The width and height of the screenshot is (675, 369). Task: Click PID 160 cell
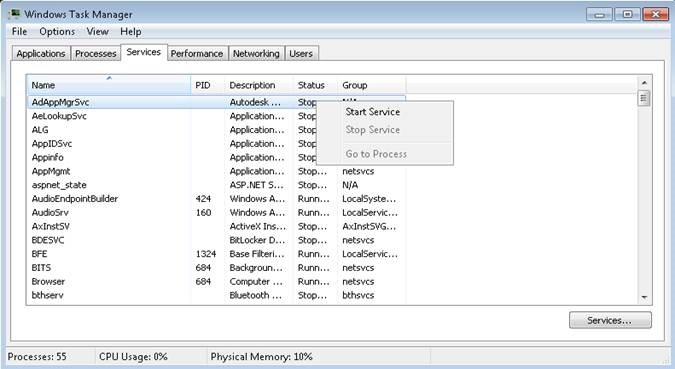[x=203, y=213]
